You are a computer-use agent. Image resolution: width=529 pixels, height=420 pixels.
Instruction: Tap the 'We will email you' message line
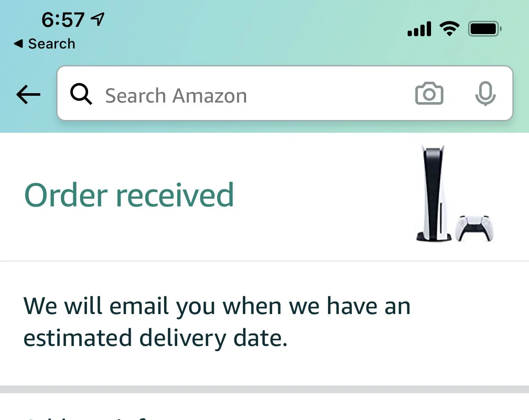(x=217, y=306)
